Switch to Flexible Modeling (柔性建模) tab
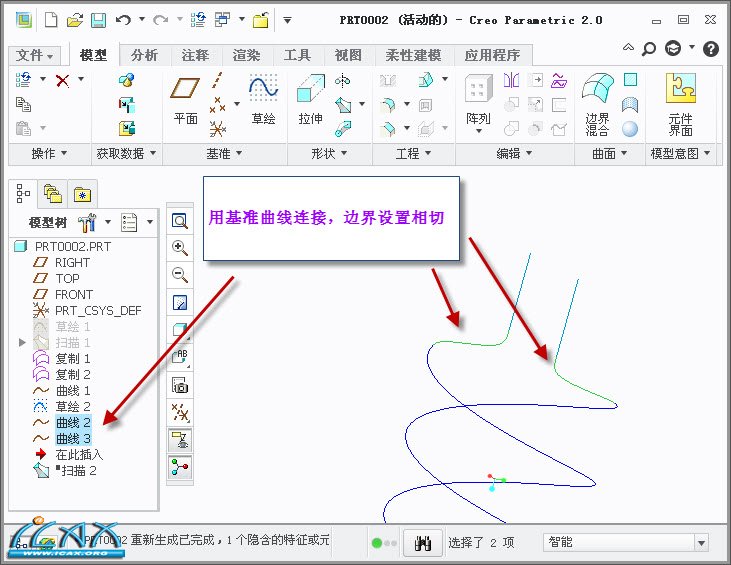This screenshot has height=565, width=731. coord(413,55)
